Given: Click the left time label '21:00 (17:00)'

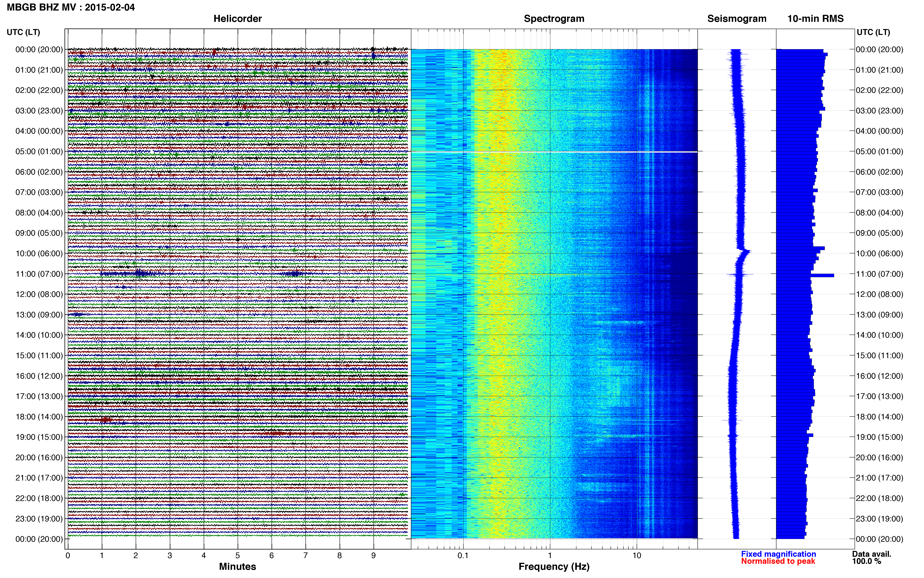Looking at the screenshot, I should [x=39, y=478].
